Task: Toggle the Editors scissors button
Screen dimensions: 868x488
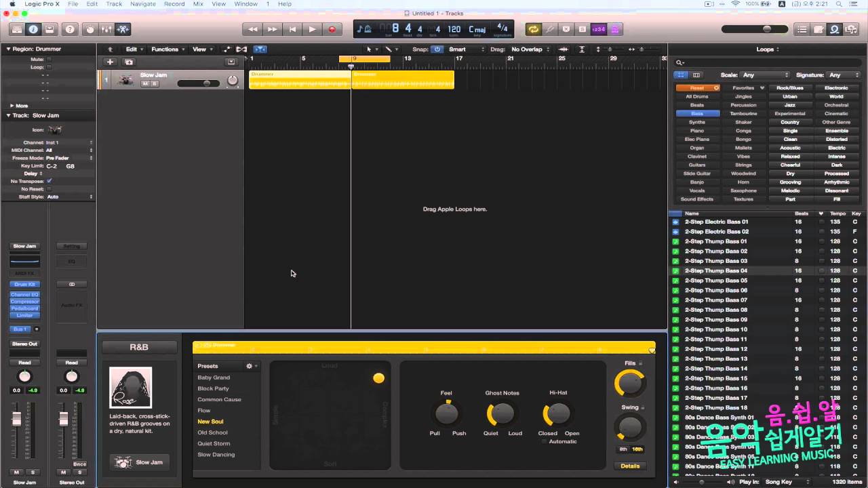Action: 123,29
